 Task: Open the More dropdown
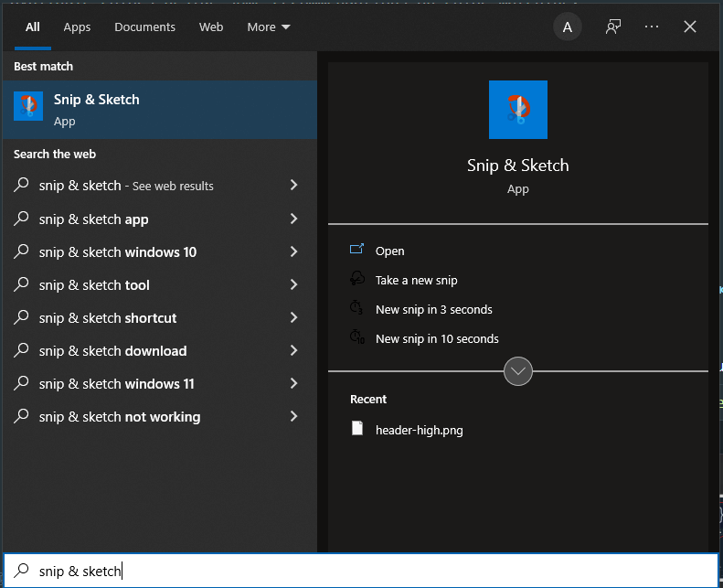click(x=269, y=27)
